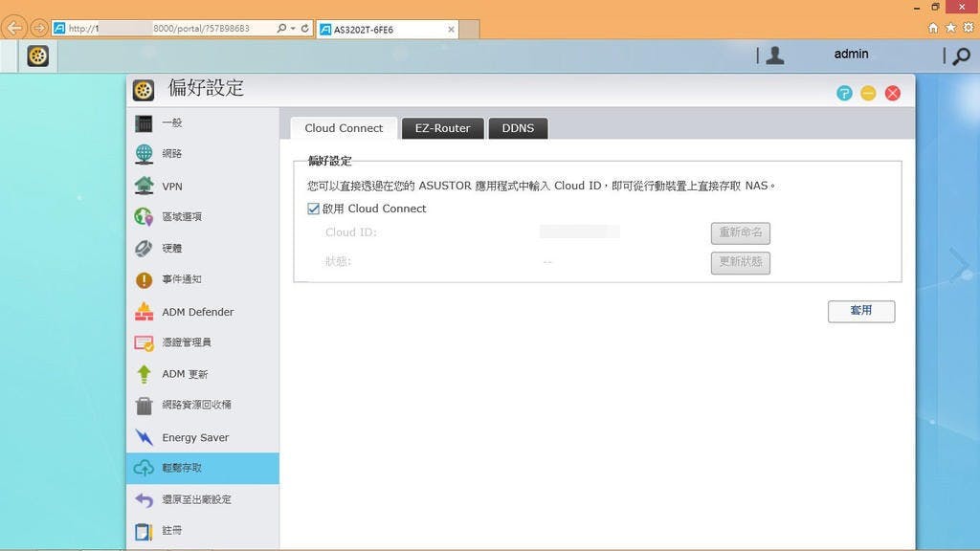Click the 套用 apply button

860,311
